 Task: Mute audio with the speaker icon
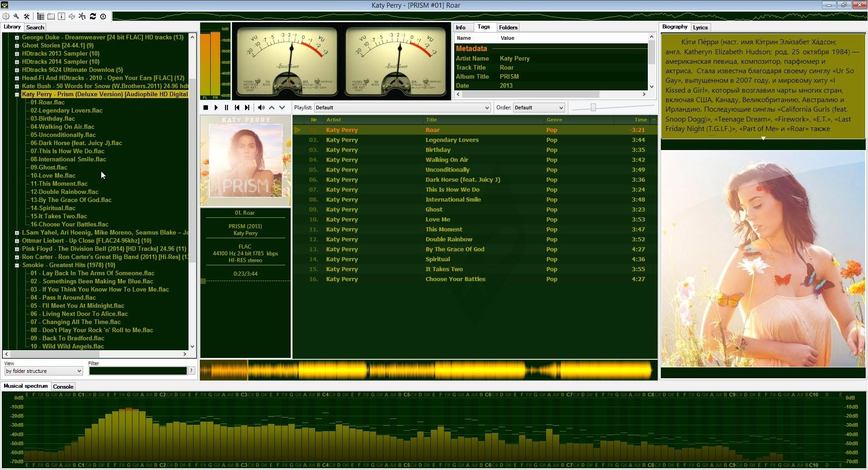click(261, 108)
